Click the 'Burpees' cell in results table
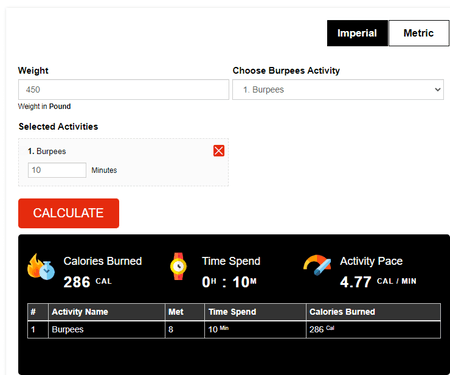This screenshot has width=450, height=375. [x=107, y=330]
